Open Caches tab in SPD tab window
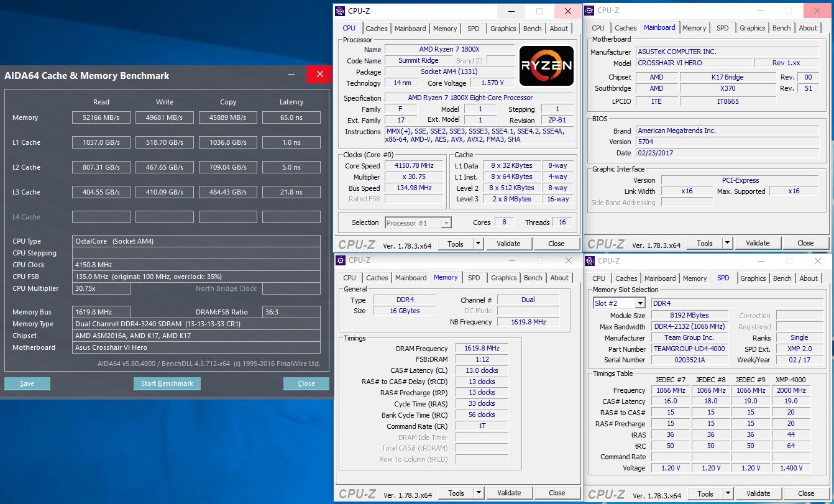834x504 pixels. 626,278
